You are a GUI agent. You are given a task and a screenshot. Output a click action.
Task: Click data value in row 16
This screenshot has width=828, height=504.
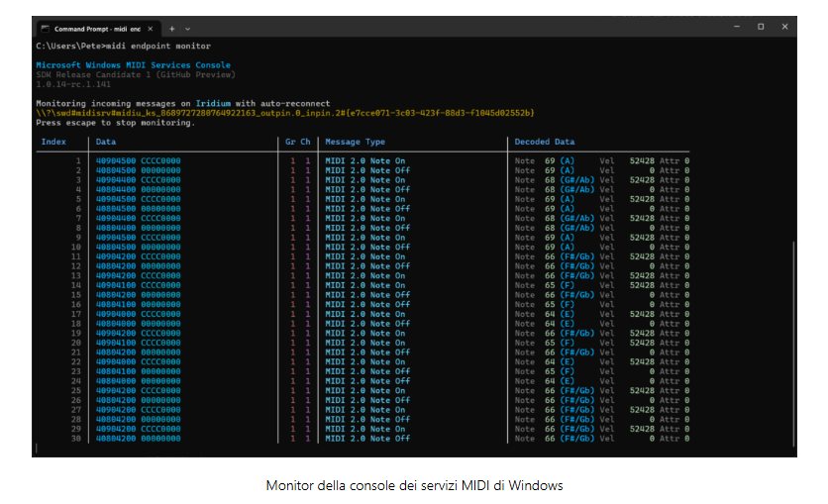point(138,305)
